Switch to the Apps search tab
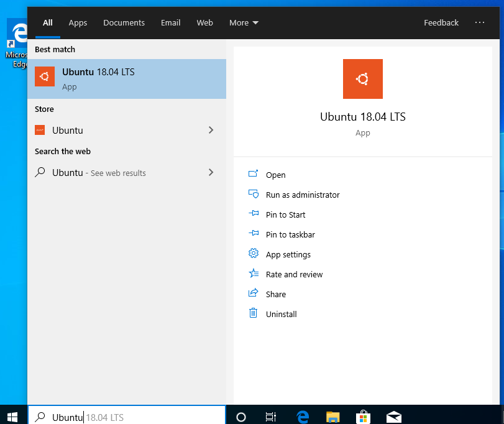The height and width of the screenshot is (424, 504). pyautogui.click(x=78, y=23)
